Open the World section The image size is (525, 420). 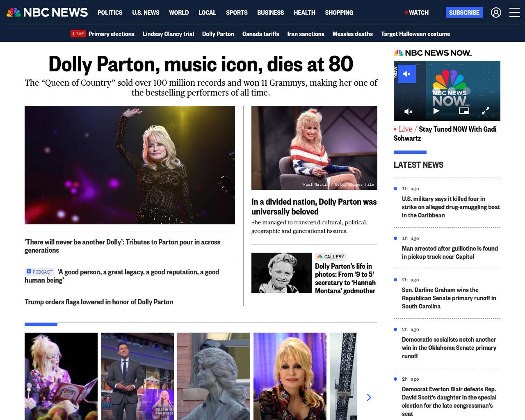tap(179, 13)
